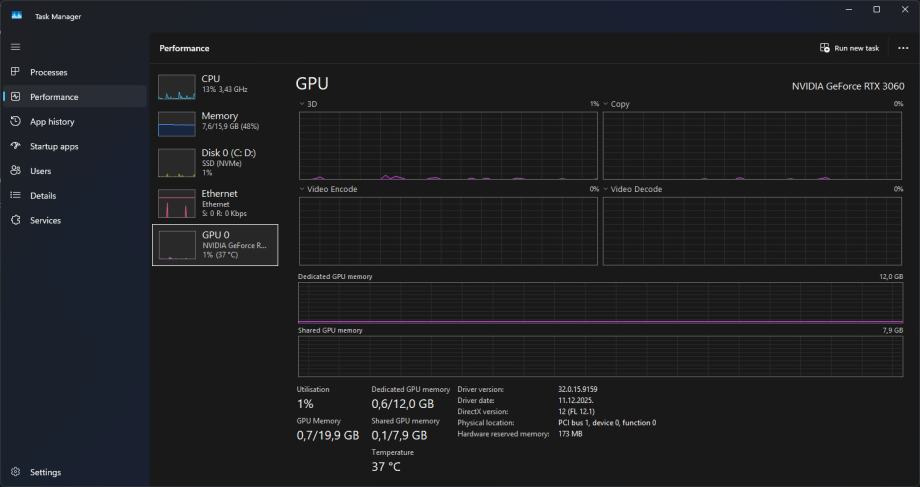Open the Processes page icon
The image size is (920, 487).
point(15,72)
